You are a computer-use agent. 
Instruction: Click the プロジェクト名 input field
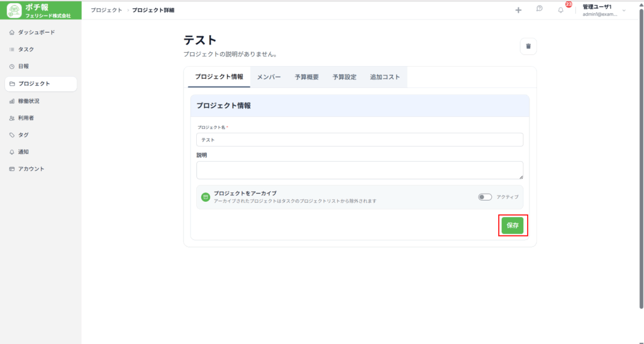tap(360, 140)
